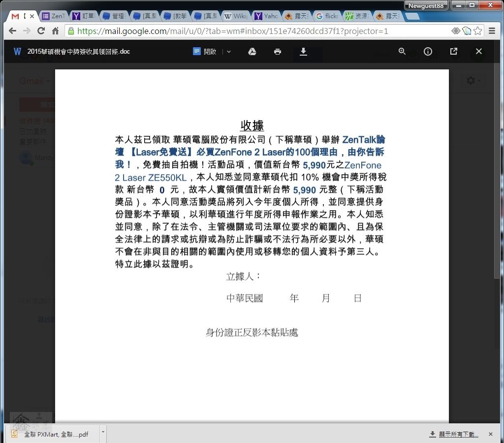Click the 身份證正反影本黏貼處 text
Image resolution: width=504 pixels, height=443 pixels.
pos(252,332)
